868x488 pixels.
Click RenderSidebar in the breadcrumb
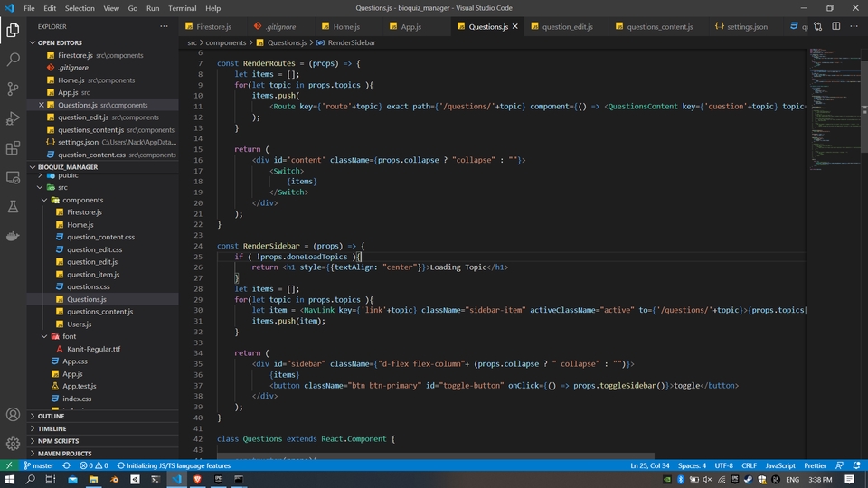[x=351, y=42]
